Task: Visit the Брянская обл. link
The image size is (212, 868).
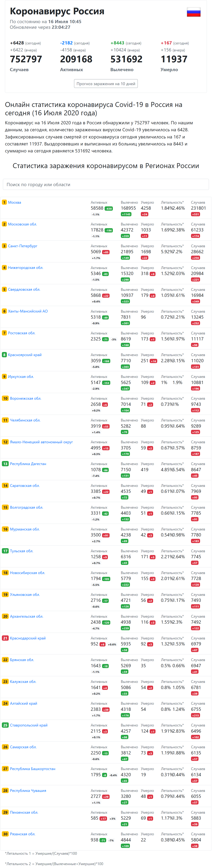Action: 22,660
